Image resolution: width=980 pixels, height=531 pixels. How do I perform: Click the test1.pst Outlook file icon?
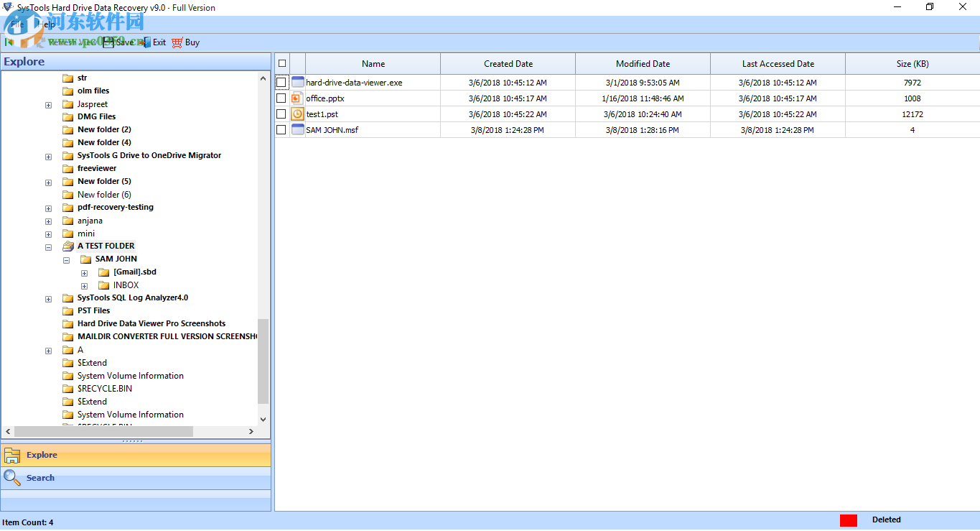tap(297, 114)
